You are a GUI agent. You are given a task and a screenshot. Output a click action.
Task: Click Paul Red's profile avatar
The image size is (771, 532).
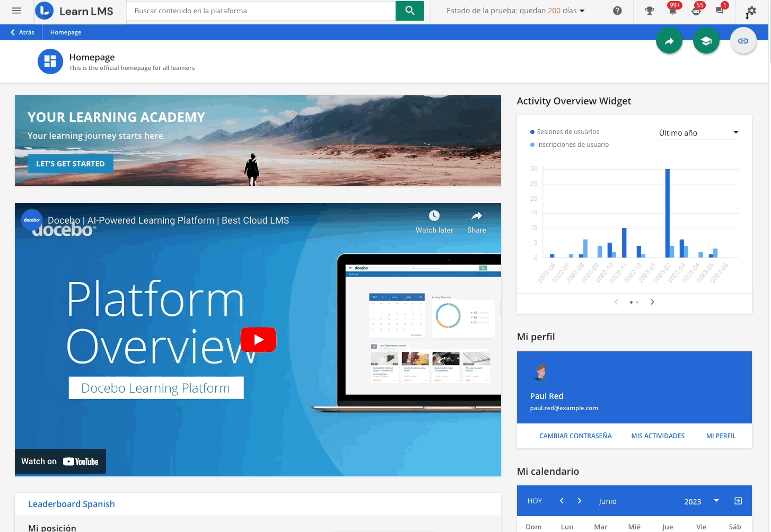tap(541, 373)
